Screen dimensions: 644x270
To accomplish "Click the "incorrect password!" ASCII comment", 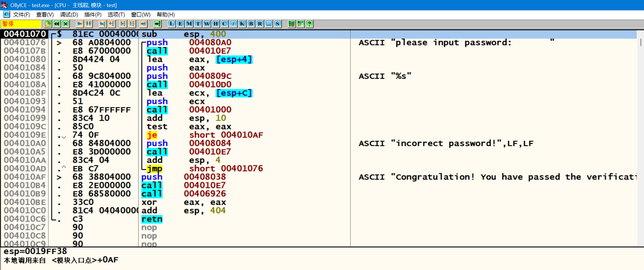I will click(x=446, y=143).
